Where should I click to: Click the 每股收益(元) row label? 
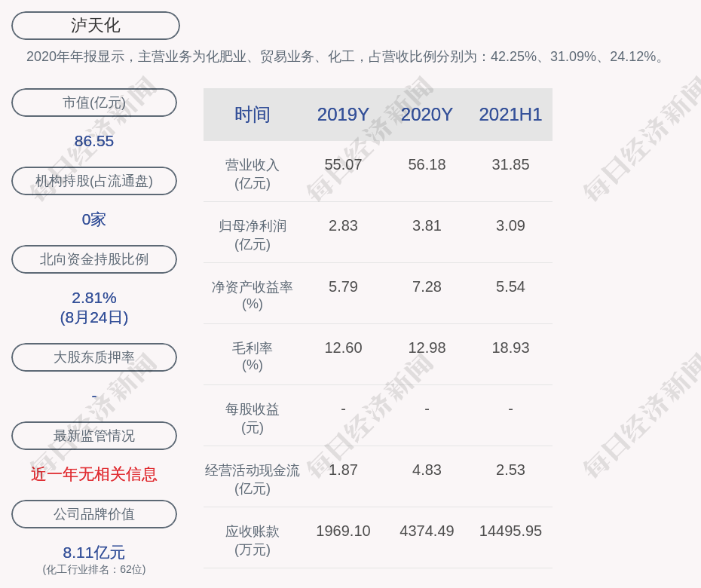click(253, 418)
